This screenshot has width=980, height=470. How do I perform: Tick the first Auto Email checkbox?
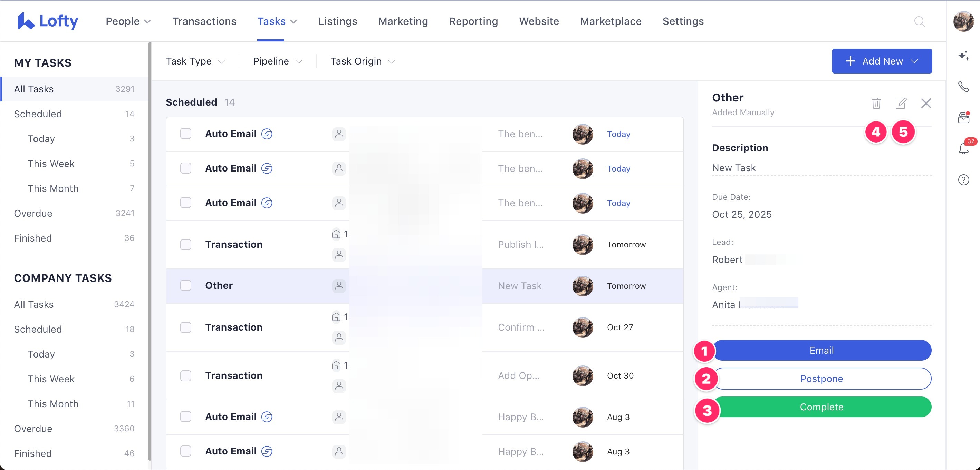point(186,134)
